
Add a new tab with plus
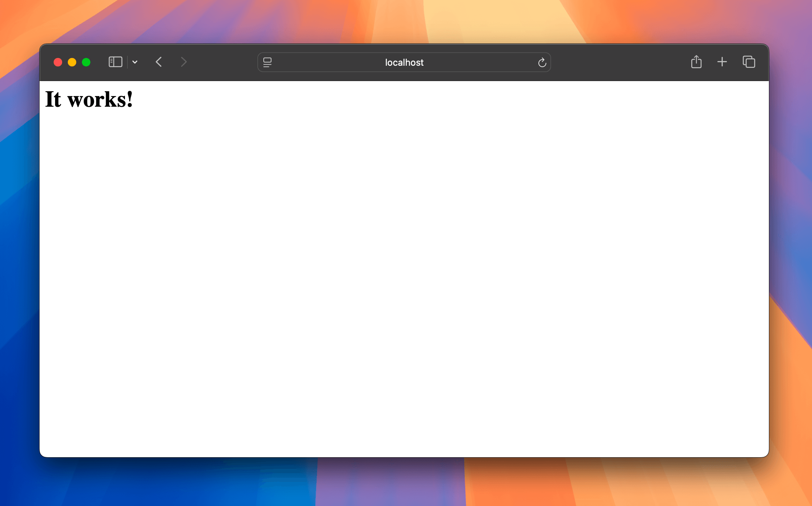[x=722, y=62]
